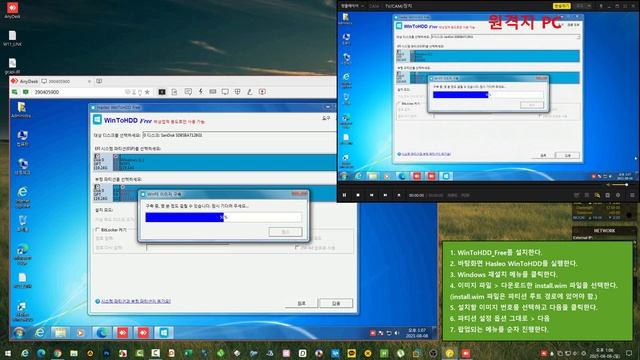
Task: Click the session recording icon in AnyDesk toolbar
Action: [262, 92]
